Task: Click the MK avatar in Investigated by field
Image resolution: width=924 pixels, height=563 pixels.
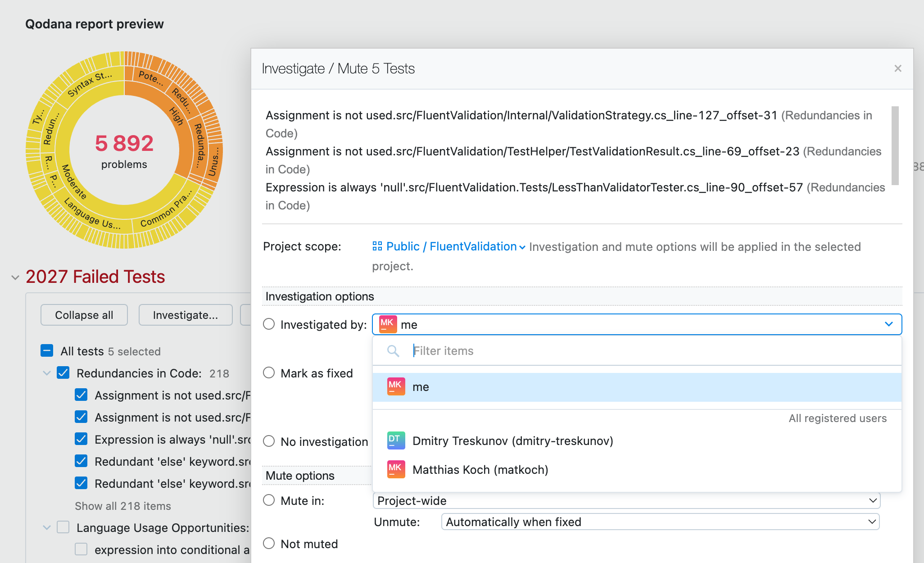Action: (388, 324)
